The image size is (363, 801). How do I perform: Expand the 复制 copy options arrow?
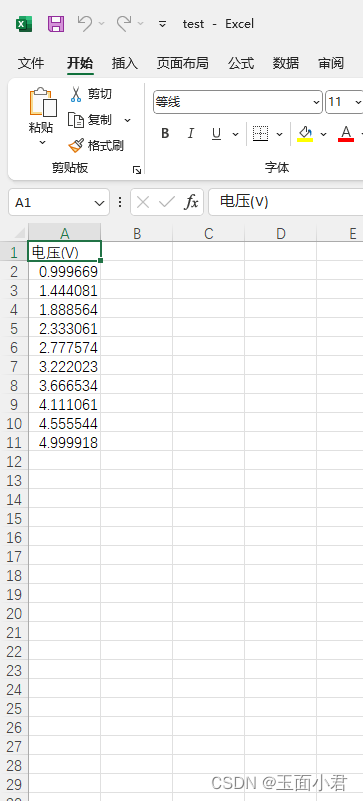[128, 120]
